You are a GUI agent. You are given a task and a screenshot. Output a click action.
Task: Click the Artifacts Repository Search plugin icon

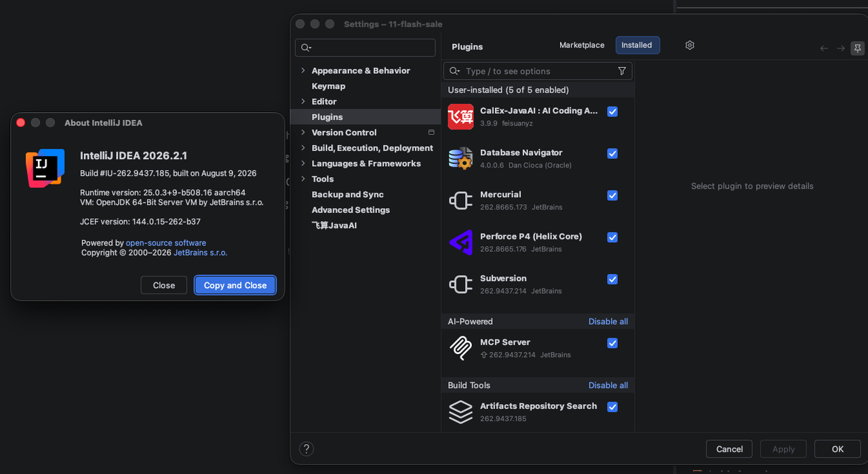pyautogui.click(x=460, y=412)
